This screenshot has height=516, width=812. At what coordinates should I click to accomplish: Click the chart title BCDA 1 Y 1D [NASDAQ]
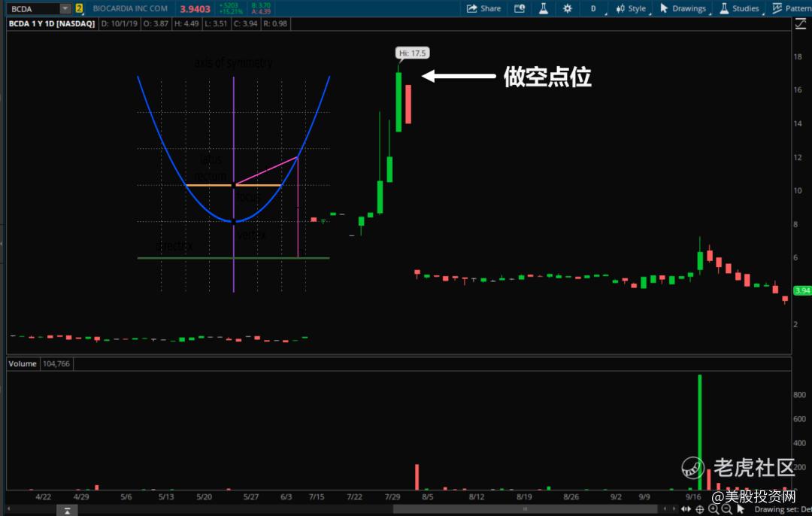(x=52, y=24)
